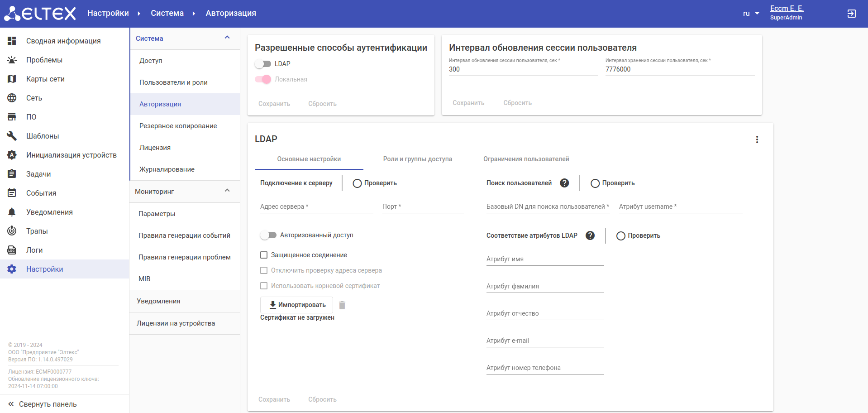
Task: Click the certificate delete trash icon
Action: (x=342, y=305)
